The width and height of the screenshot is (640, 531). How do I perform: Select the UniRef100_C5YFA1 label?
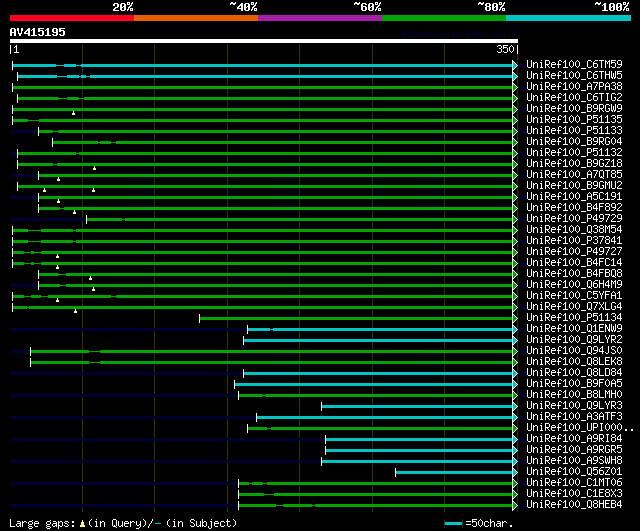click(574, 296)
